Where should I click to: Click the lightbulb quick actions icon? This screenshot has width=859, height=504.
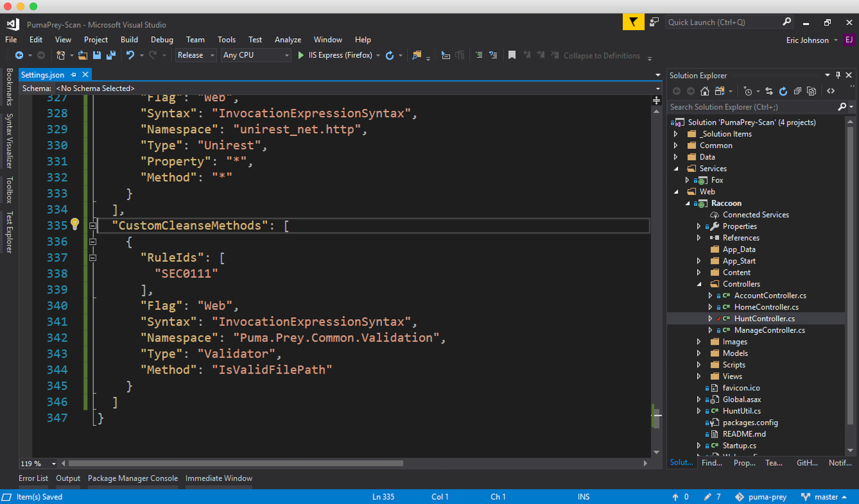(x=75, y=224)
